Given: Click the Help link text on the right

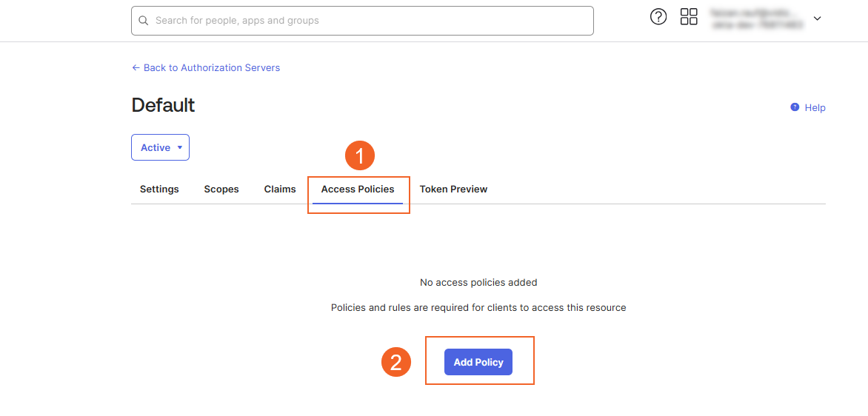Looking at the screenshot, I should [x=815, y=108].
